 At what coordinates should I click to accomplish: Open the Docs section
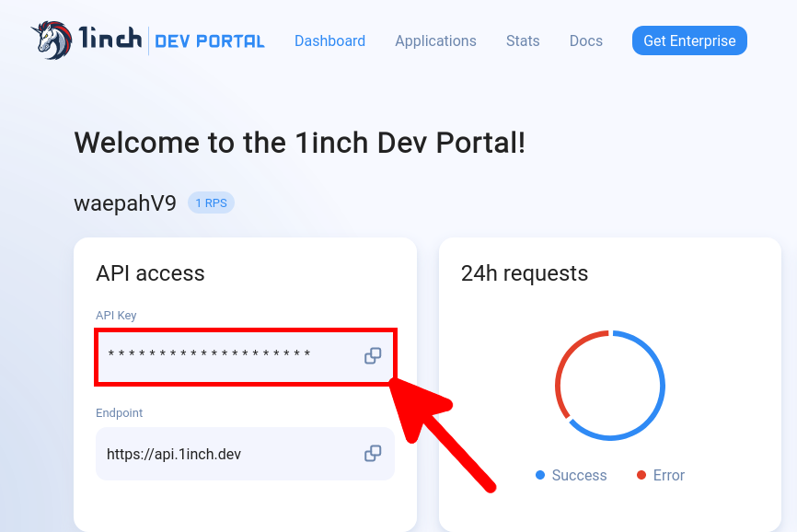pos(585,41)
